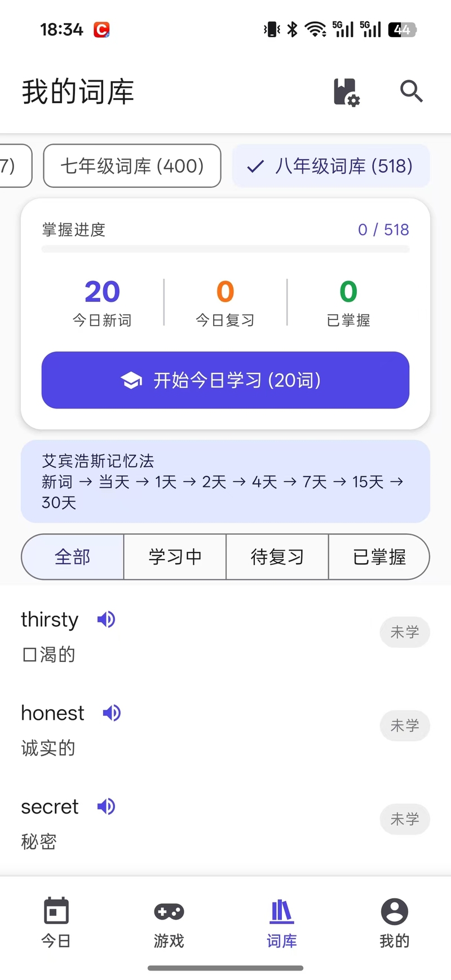Open the 今日 calendar tab
Screen dimensions: 451x980
(56, 920)
